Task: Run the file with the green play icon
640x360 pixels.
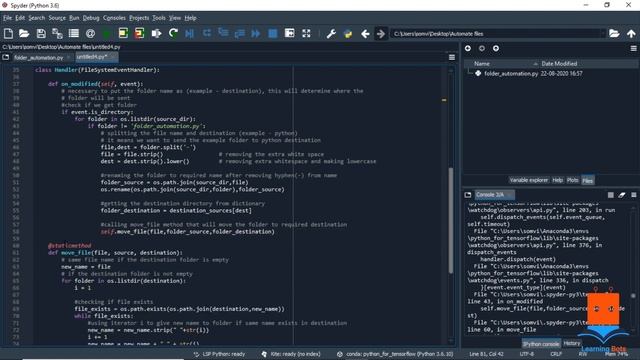Action: [x=107, y=33]
